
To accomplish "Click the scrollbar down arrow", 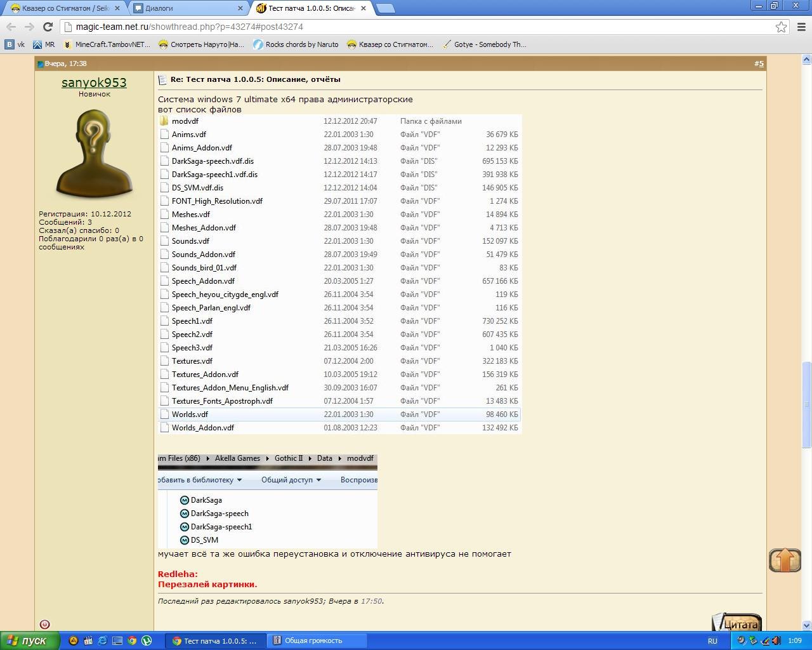I will tap(806, 625).
